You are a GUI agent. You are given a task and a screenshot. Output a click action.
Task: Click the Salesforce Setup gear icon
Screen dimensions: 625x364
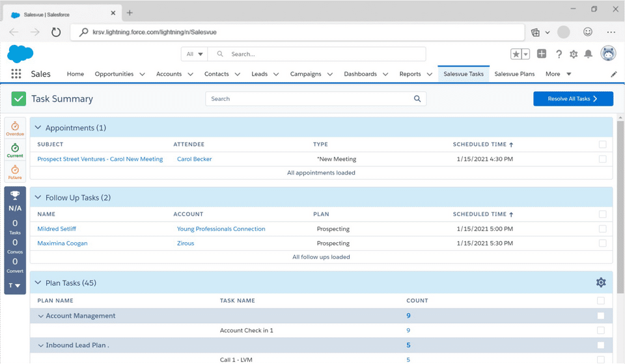[x=574, y=54]
